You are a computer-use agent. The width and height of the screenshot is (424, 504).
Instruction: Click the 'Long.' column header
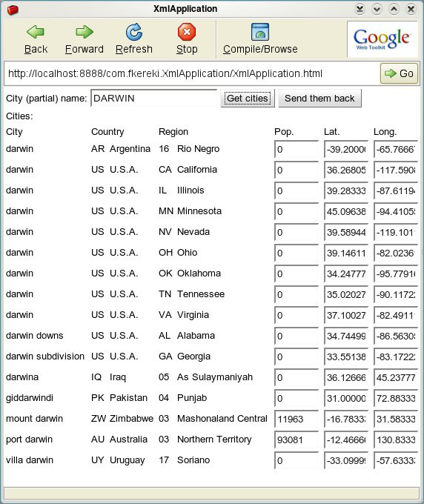point(385,132)
